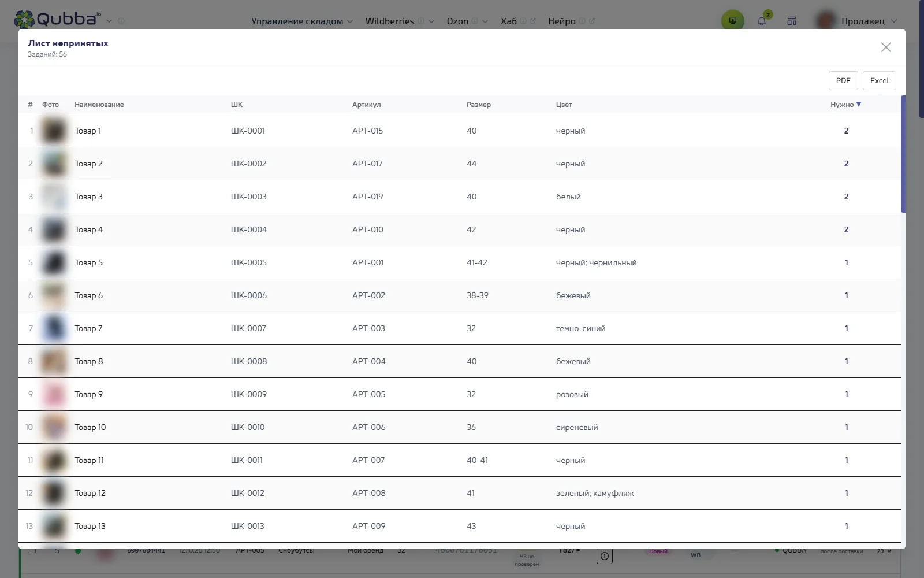
Task: Click the зеленый; камуфляж color cell
Action: point(595,493)
